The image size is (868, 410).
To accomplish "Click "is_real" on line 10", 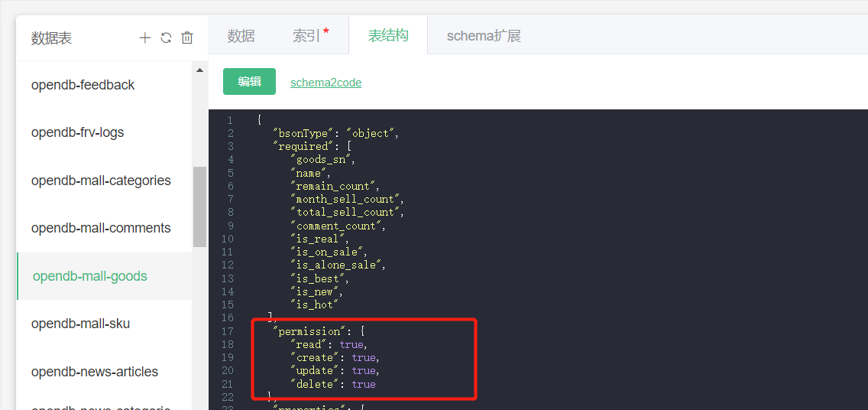I will (x=319, y=239).
